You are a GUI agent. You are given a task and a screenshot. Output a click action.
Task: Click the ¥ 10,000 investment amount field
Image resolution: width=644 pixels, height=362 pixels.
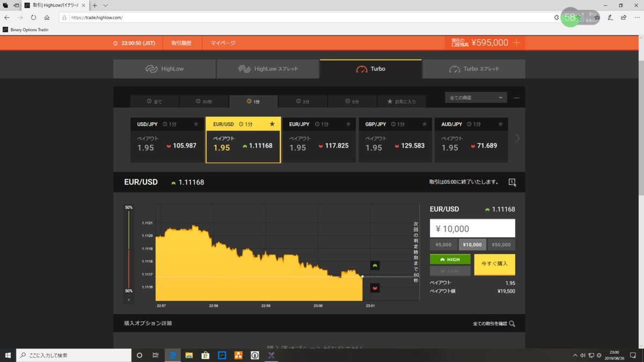tap(472, 228)
